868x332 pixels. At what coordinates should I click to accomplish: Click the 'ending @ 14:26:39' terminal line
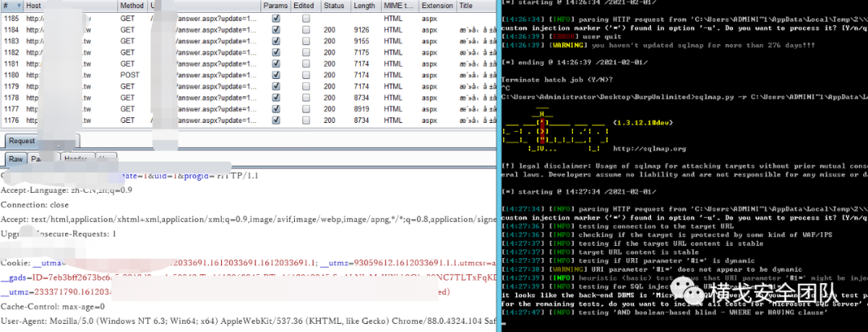[575, 62]
